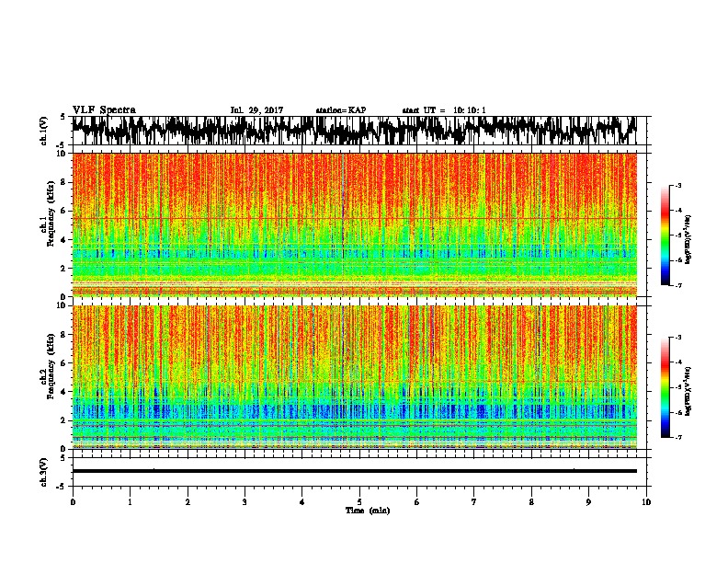The width and height of the screenshot is (728, 563).
Task: Click the time axis tick label '3'
Action: tap(245, 502)
